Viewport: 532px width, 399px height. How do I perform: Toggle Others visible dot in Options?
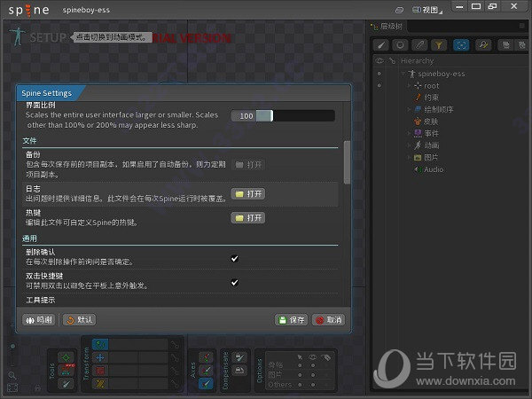point(313,385)
